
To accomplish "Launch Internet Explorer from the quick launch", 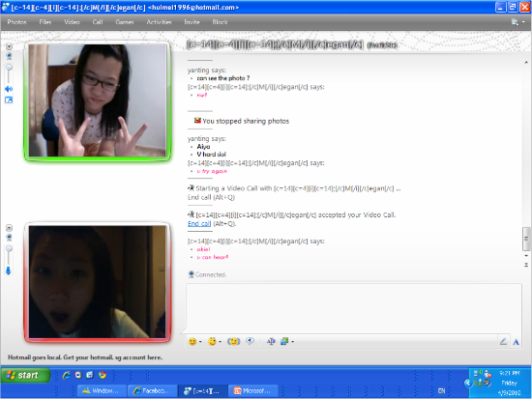I will (x=66, y=375).
